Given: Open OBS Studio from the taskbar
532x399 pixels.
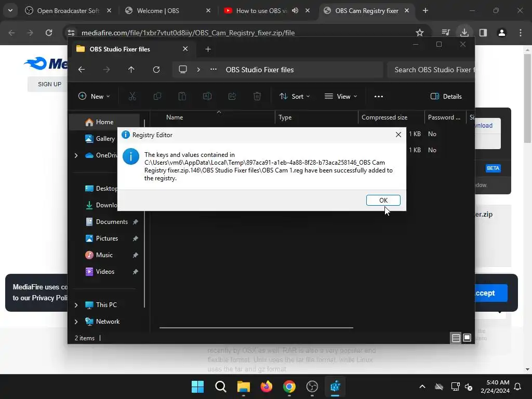Looking at the screenshot, I should coord(312,387).
